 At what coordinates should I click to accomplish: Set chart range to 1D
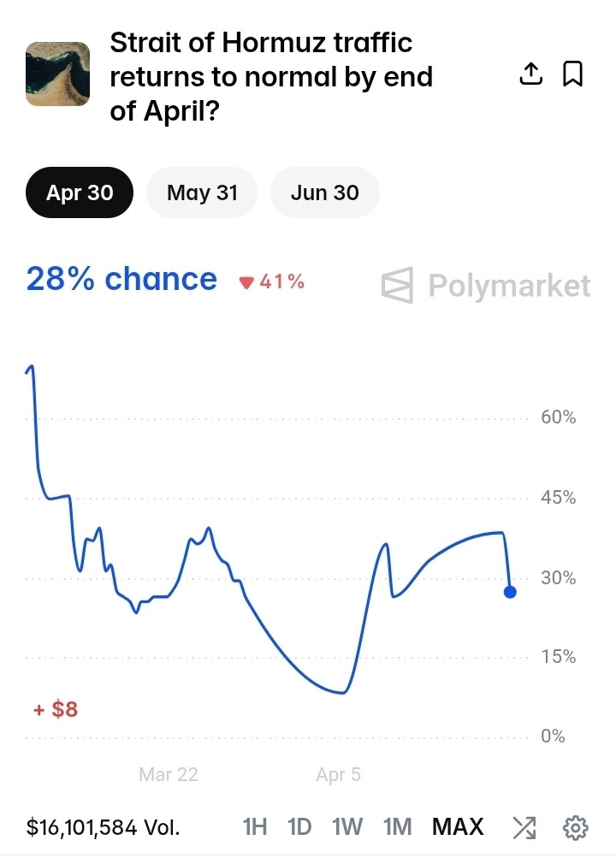click(299, 827)
